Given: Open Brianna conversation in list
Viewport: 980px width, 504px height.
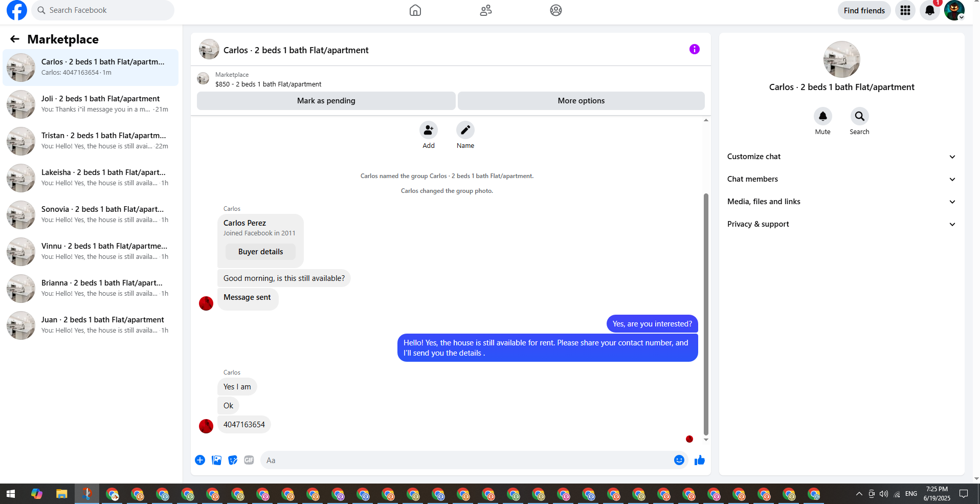Looking at the screenshot, I should [91, 289].
